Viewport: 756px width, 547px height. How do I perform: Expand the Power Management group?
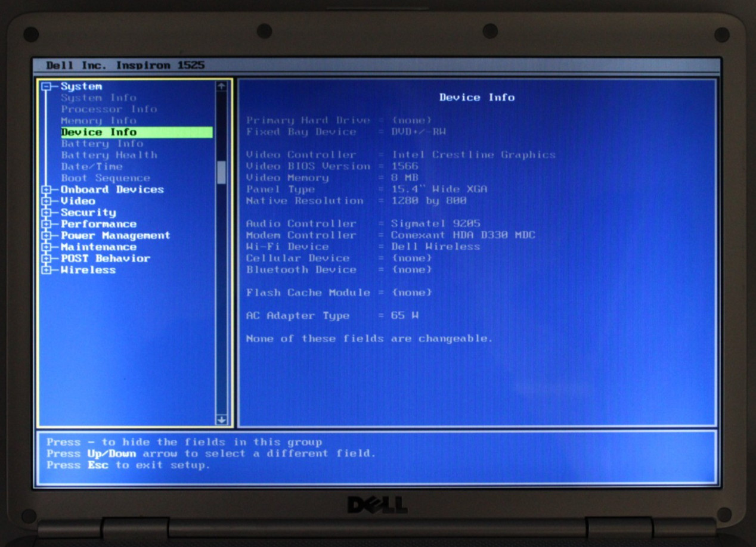point(46,235)
